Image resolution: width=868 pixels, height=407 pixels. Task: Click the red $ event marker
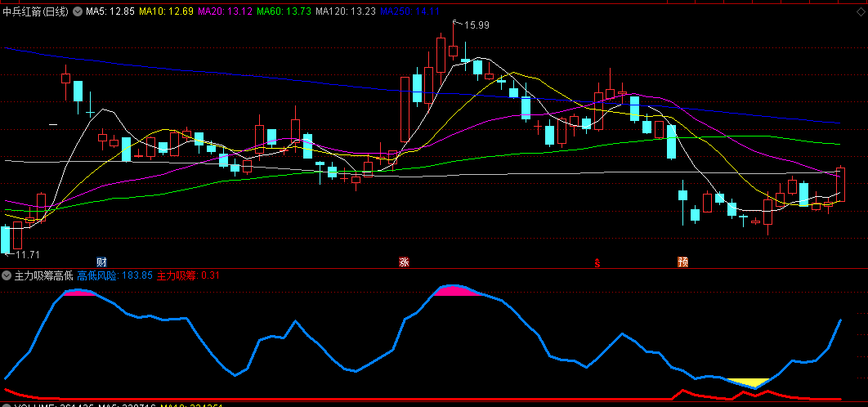coord(597,262)
